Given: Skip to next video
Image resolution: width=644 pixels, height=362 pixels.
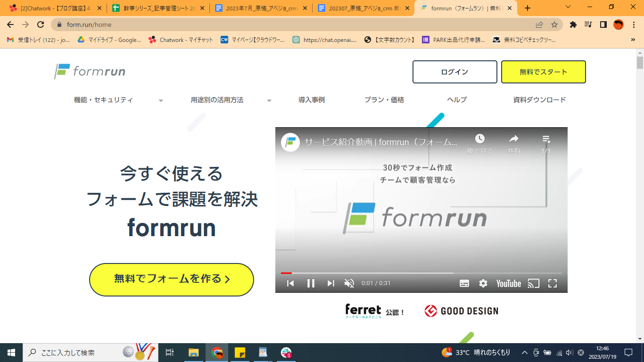Looking at the screenshot, I should 330,283.
